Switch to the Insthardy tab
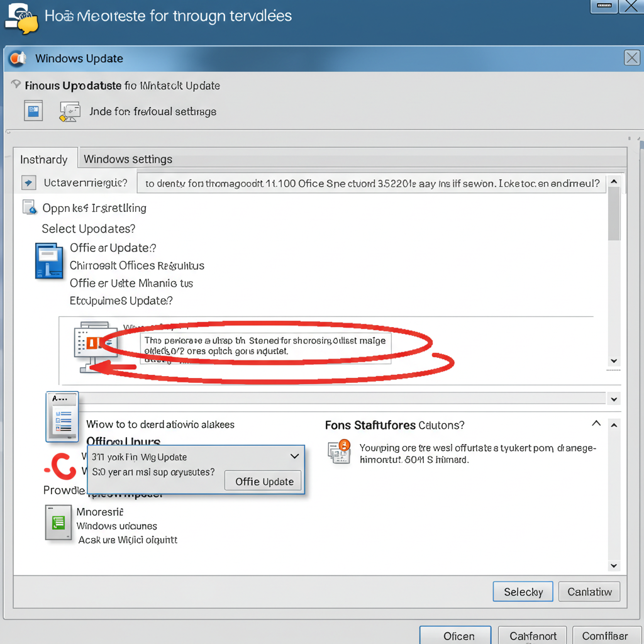This screenshot has height=644, width=644. (x=44, y=159)
